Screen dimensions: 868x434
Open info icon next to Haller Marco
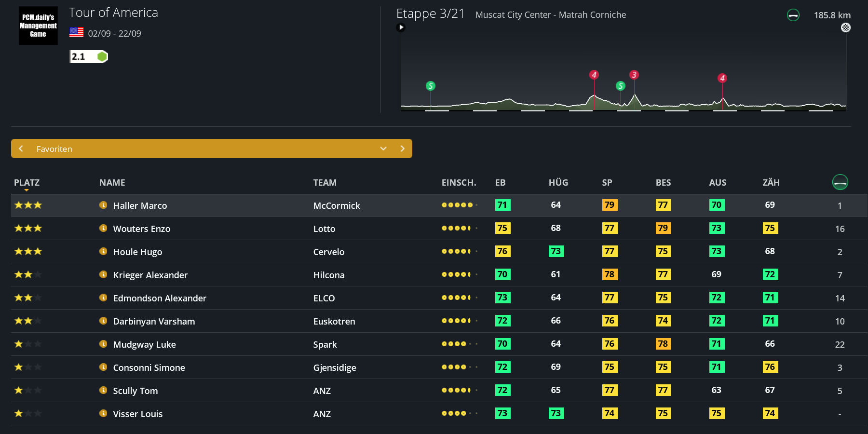tap(103, 205)
